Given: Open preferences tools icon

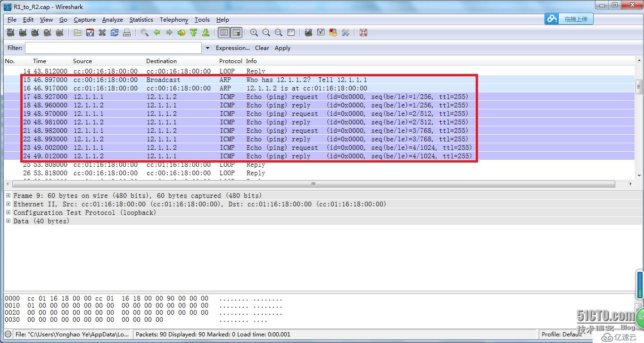Looking at the screenshot, I should [x=346, y=33].
